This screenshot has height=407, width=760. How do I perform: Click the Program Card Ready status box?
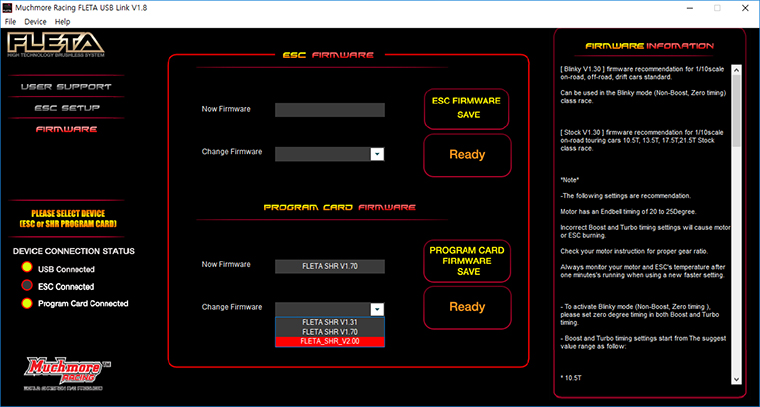467,307
